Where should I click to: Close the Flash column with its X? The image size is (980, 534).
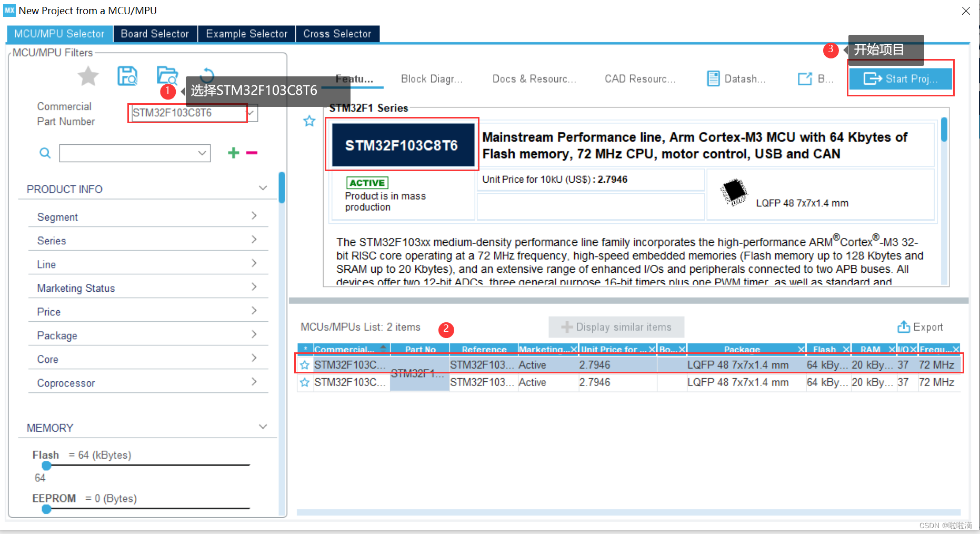846,349
